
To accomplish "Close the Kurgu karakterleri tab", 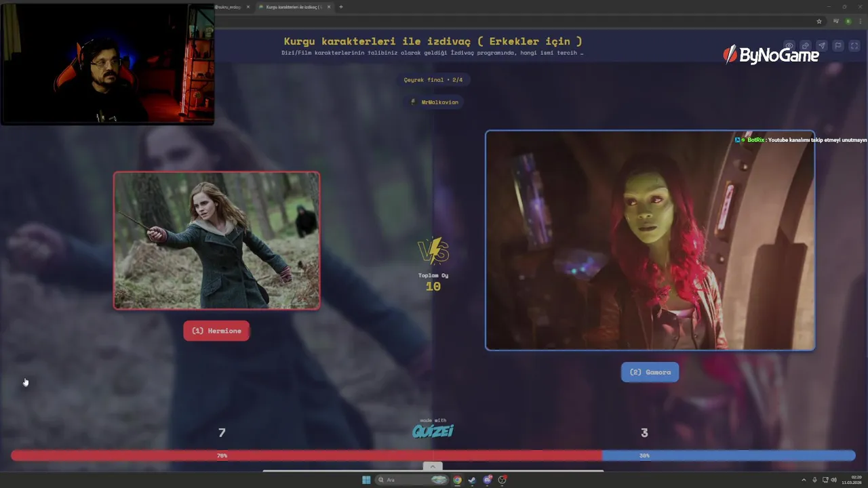I will tap(329, 7).
